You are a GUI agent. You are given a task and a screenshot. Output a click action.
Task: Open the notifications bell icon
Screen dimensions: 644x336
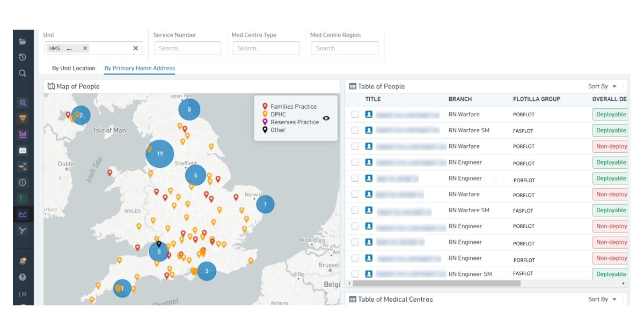pos(22,261)
